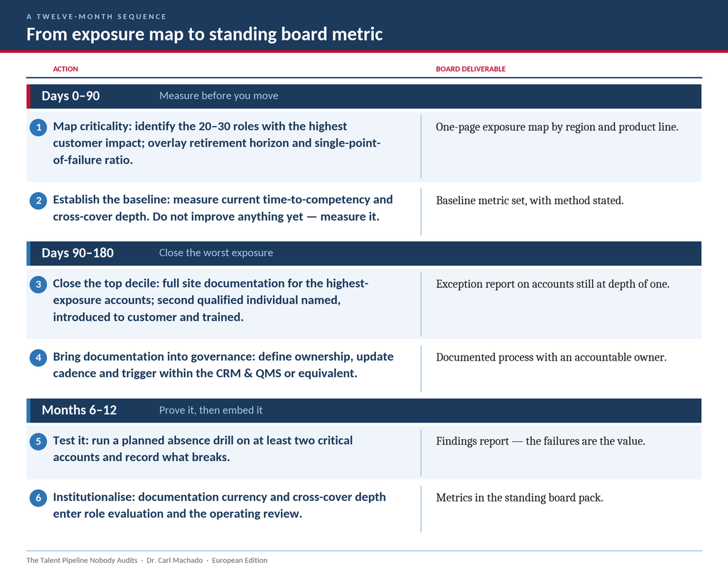Select the Days 0–90 phase header
Screen dimensions: 728x572
(x=364, y=96)
